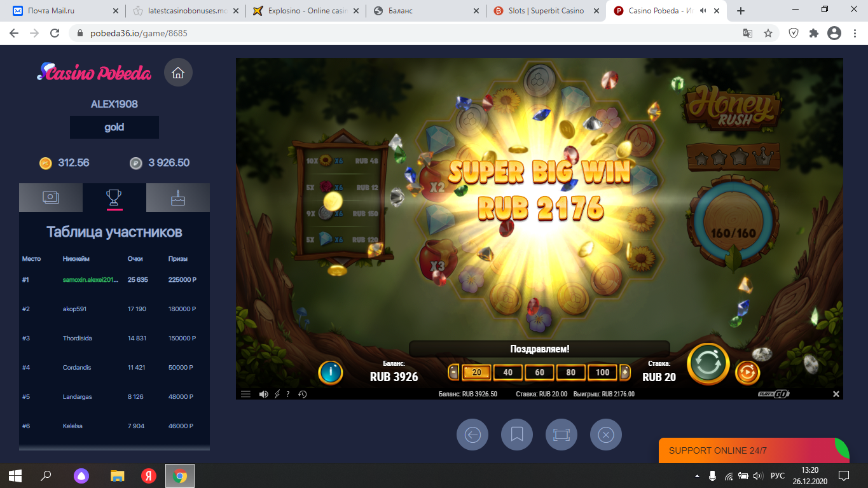Viewport: 868px width, 488px height.
Task: Toggle fast play lightning icon
Action: 277,394
